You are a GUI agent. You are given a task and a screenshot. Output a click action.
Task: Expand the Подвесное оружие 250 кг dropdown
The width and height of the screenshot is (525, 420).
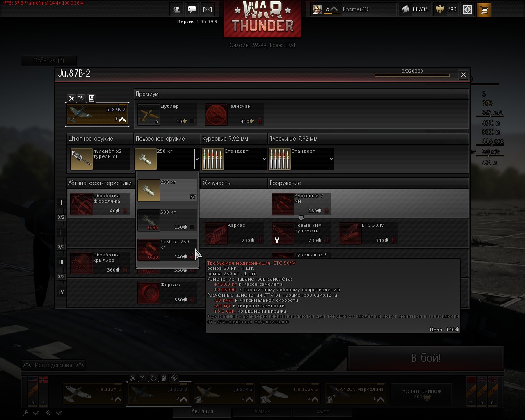click(x=197, y=159)
